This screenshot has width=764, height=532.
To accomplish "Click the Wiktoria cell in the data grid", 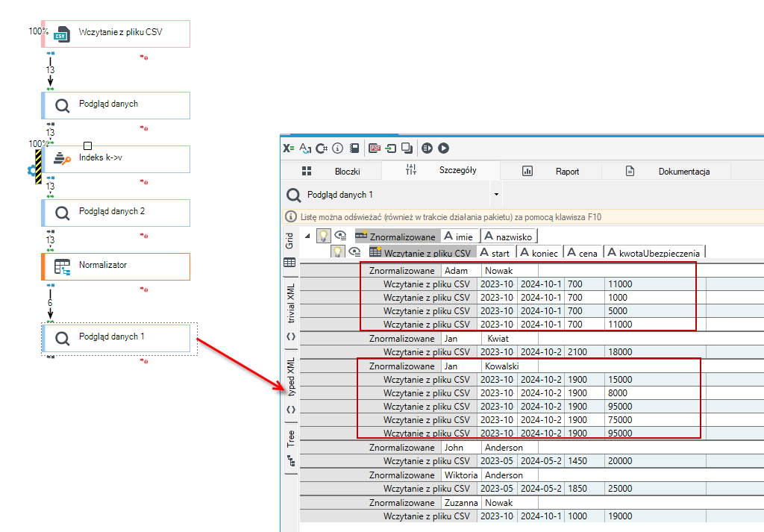I will 461,475.
